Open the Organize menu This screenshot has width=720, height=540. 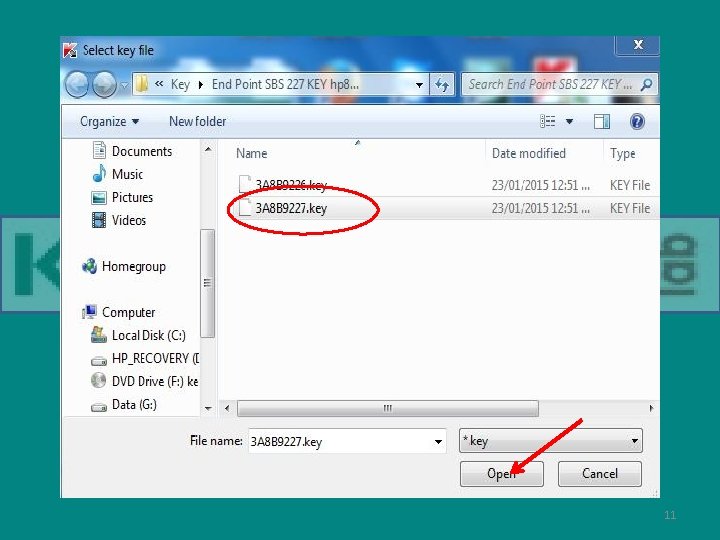[x=109, y=122]
